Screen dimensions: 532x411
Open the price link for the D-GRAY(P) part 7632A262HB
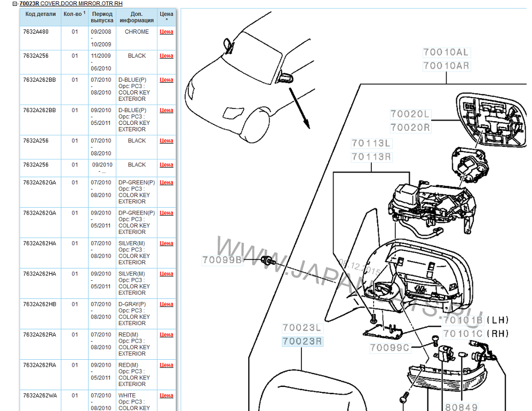[166, 305]
